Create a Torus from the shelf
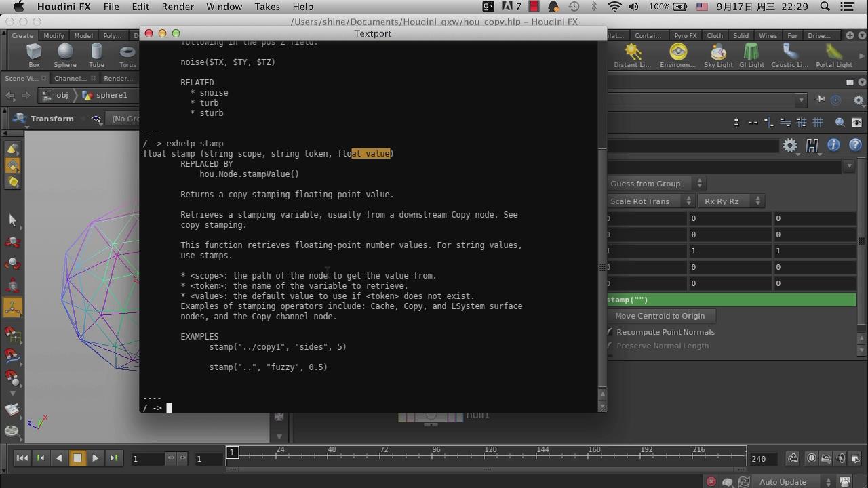This screenshot has height=488, width=868. point(127,56)
